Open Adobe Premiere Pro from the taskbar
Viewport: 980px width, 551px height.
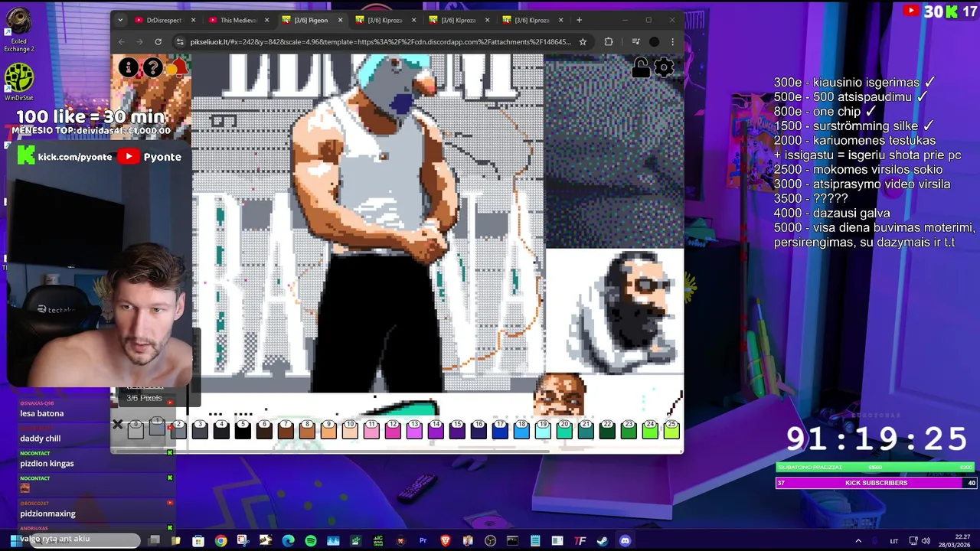[423, 541]
